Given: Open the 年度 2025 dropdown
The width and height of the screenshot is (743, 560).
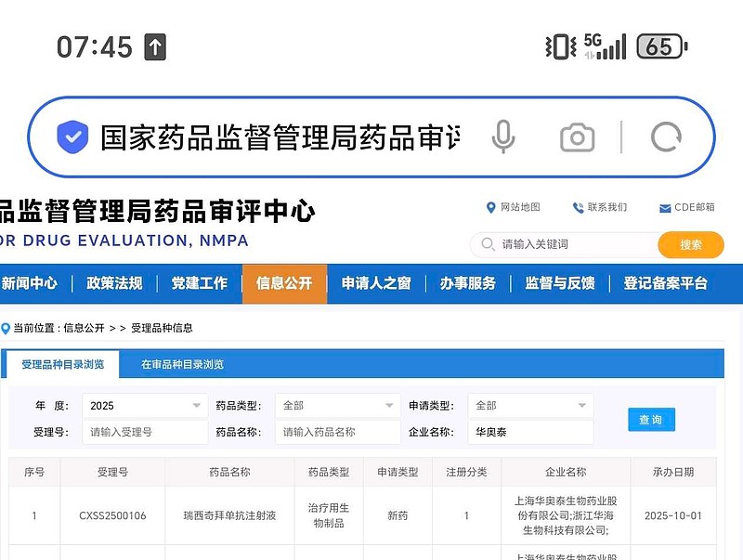Looking at the screenshot, I should tap(145, 406).
